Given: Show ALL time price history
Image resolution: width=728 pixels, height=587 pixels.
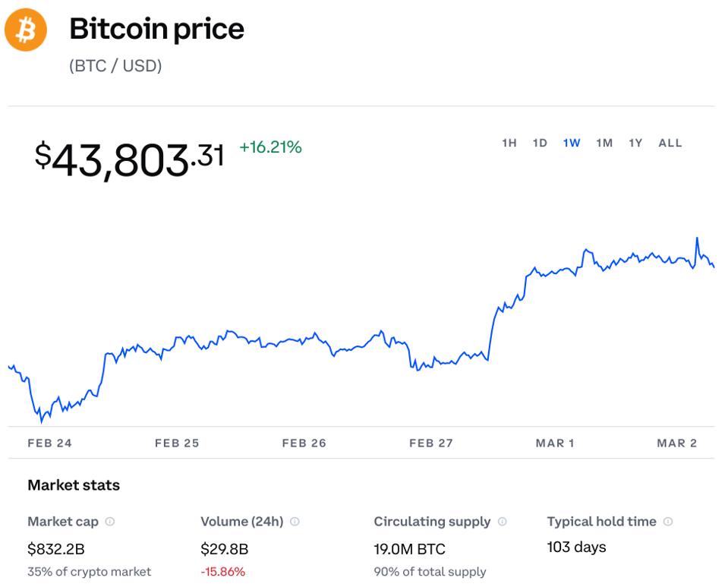Looking at the screenshot, I should click(x=670, y=143).
